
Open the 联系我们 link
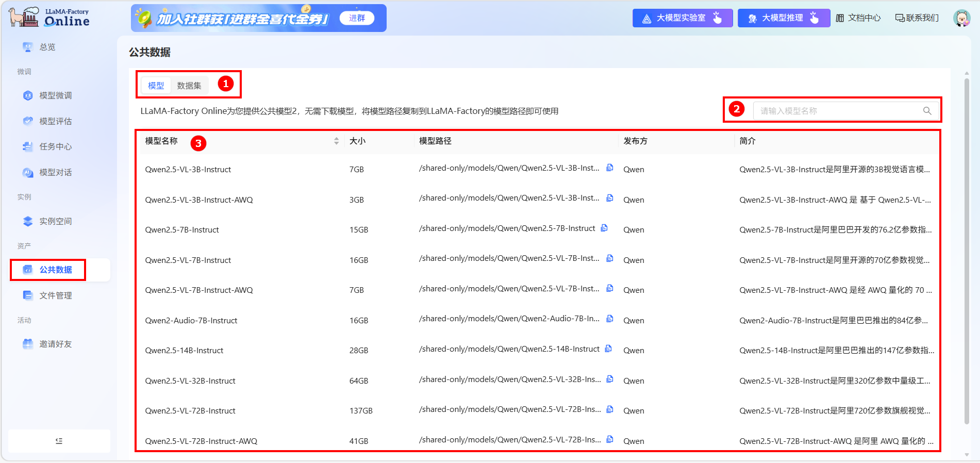[917, 18]
